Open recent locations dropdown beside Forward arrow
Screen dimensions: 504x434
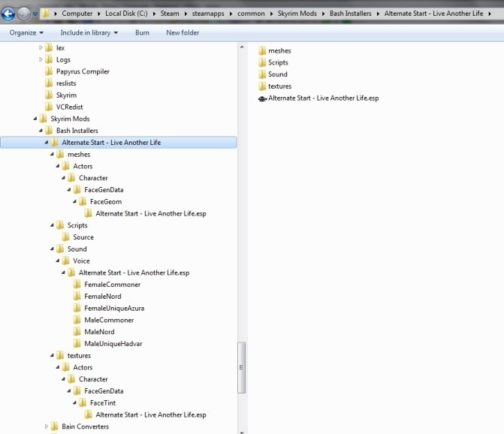click(x=35, y=14)
